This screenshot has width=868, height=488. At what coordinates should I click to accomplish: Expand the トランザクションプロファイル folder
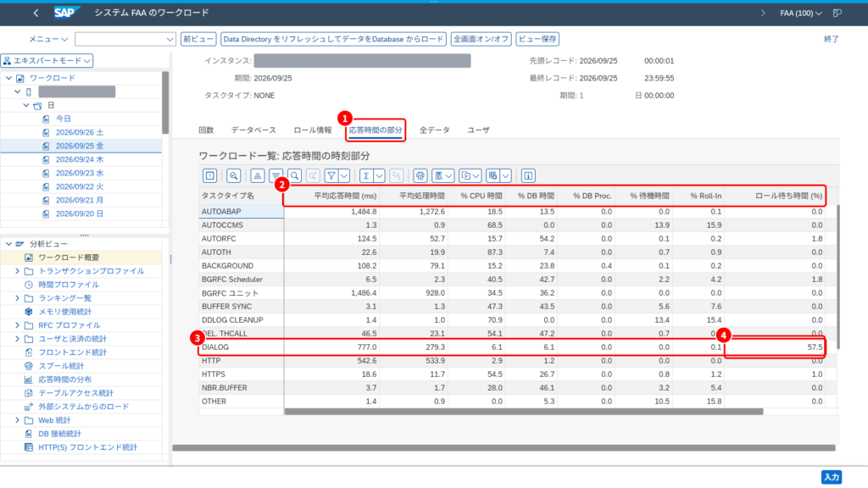click(x=17, y=271)
